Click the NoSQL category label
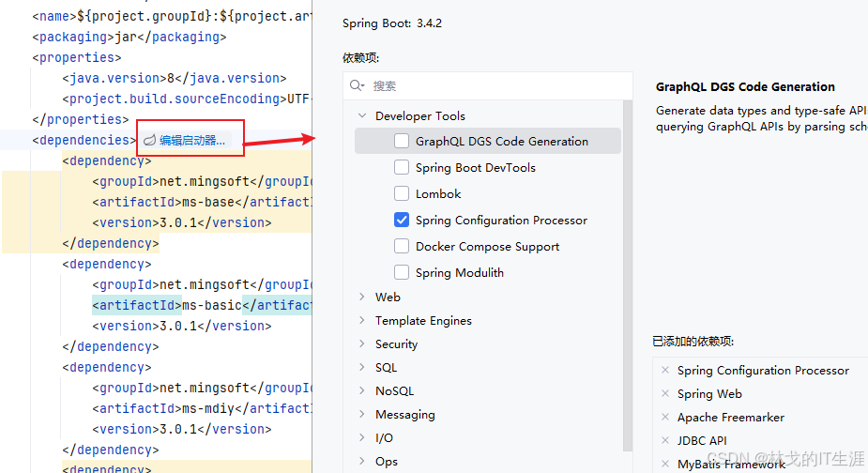This screenshot has width=868, height=473. [x=394, y=391]
